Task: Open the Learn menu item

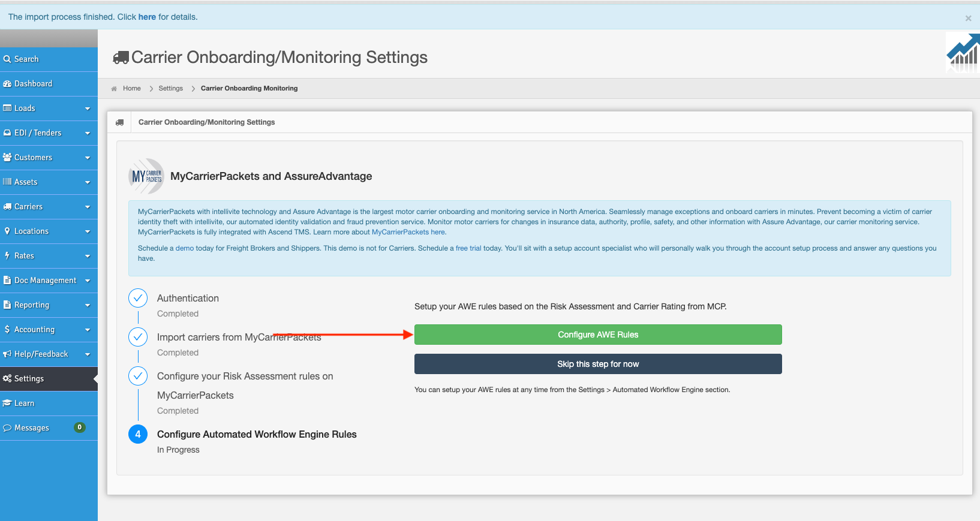Action: (49, 403)
